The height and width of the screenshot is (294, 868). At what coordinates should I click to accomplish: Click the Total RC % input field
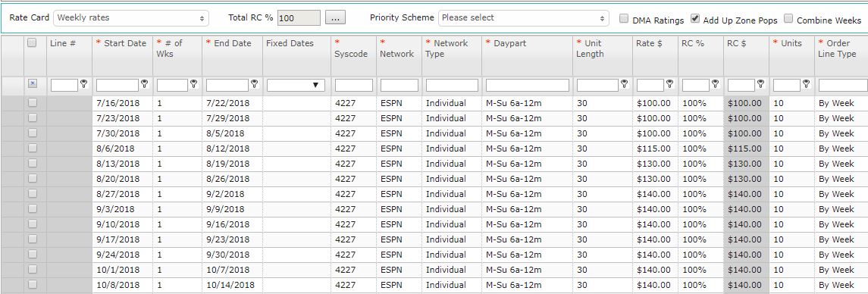click(299, 17)
